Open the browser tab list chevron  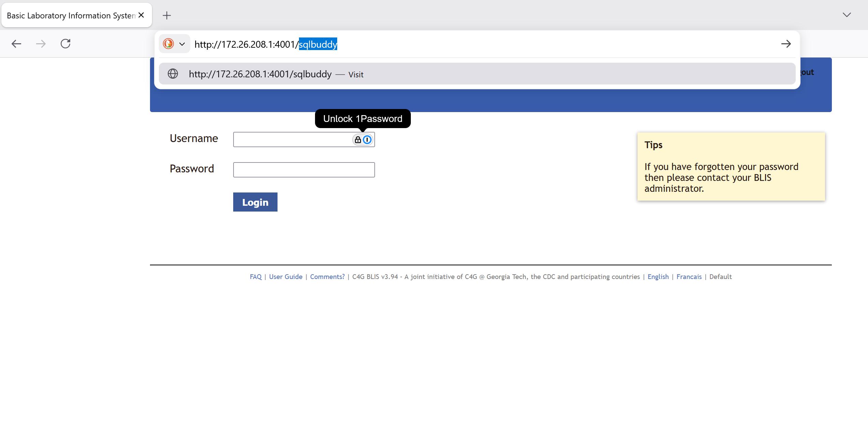(x=847, y=15)
